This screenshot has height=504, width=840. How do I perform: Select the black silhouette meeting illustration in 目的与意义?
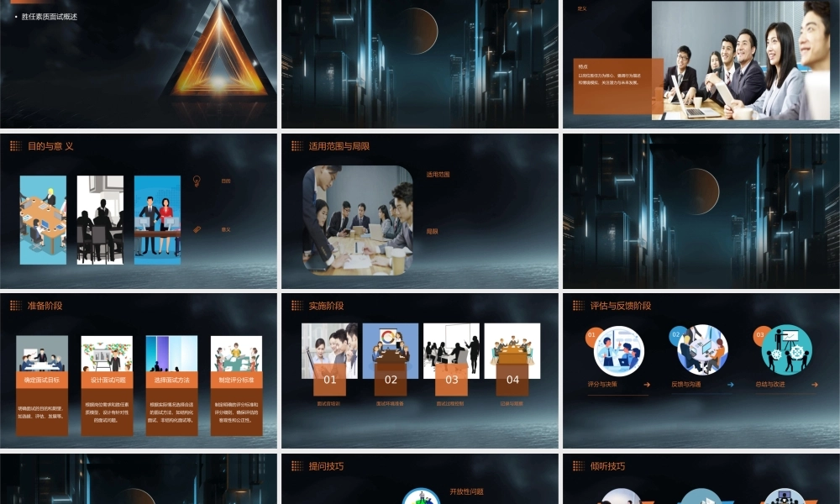point(100,220)
